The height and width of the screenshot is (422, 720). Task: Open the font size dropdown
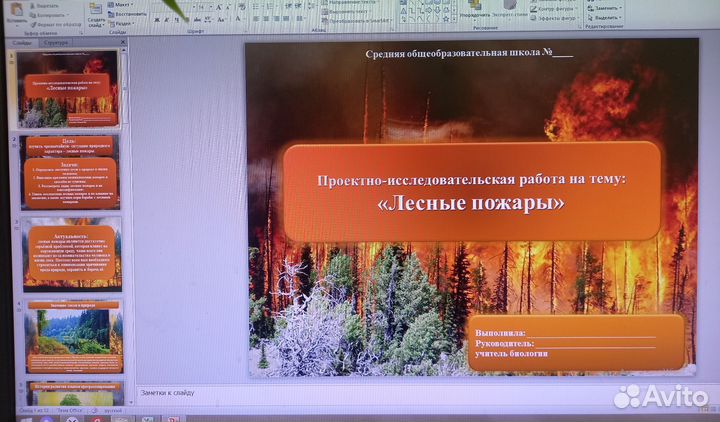(x=211, y=7)
